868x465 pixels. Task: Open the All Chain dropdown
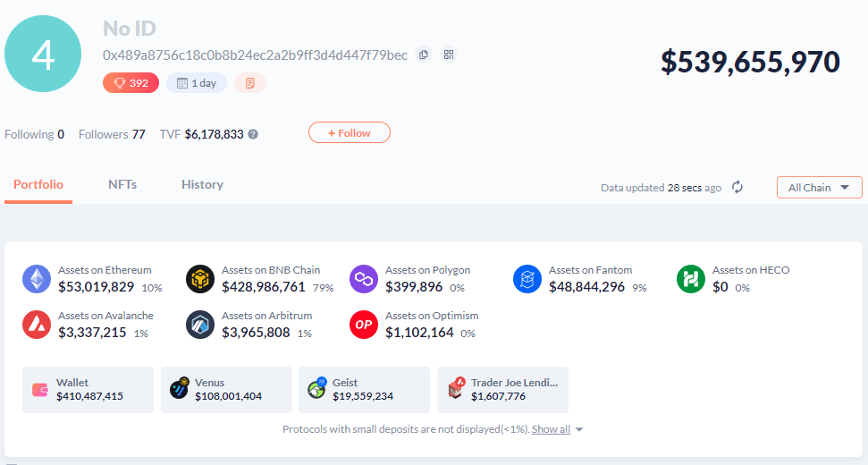point(820,187)
